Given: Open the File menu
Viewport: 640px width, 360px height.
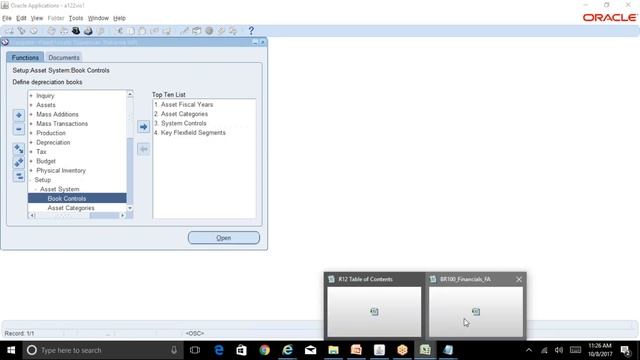Looking at the screenshot, I should click(x=7, y=18).
